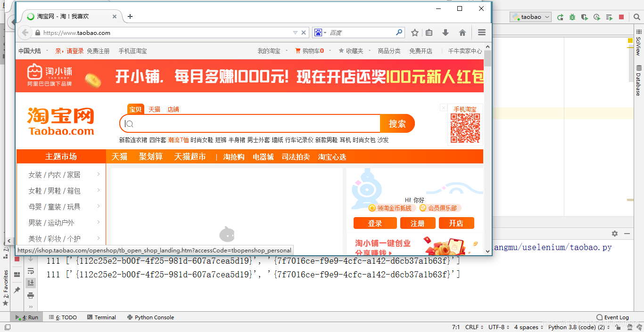Screen dimensions: 644x332
Task: Open the 收藏夹 favorites menu
Action: (352, 51)
